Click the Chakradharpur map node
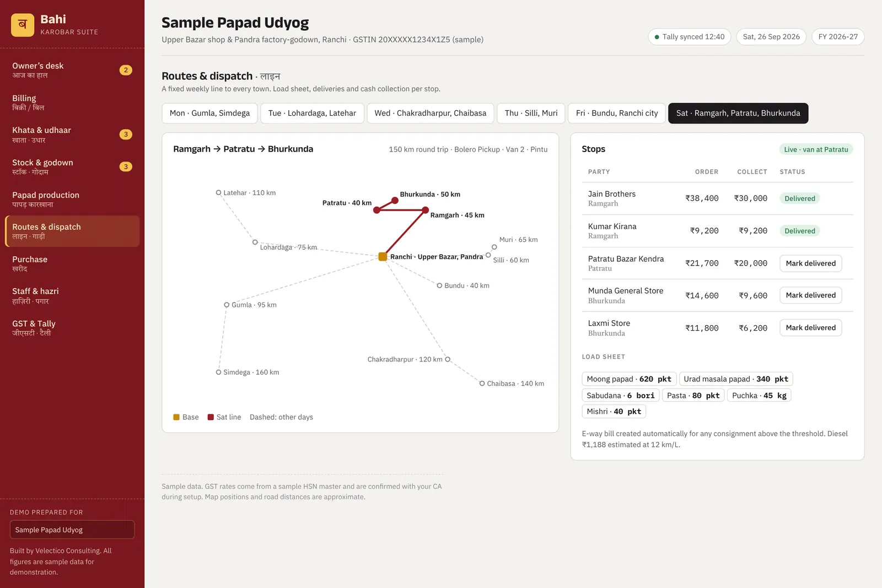This screenshot has width=882, height=588. (448, 359)
